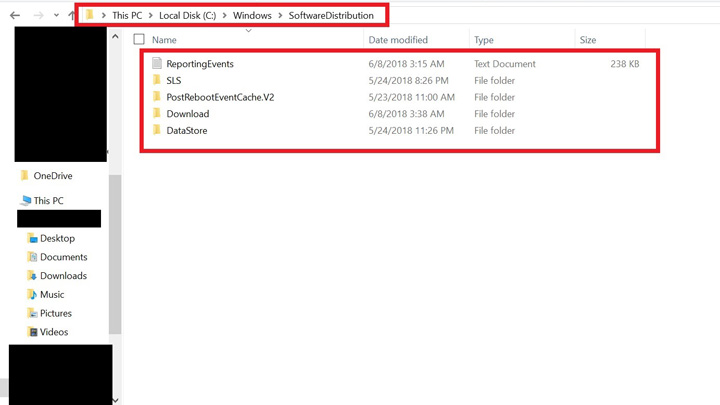720x405 pixels.
Task: Select the Download folder name
Action: (188, 113)
